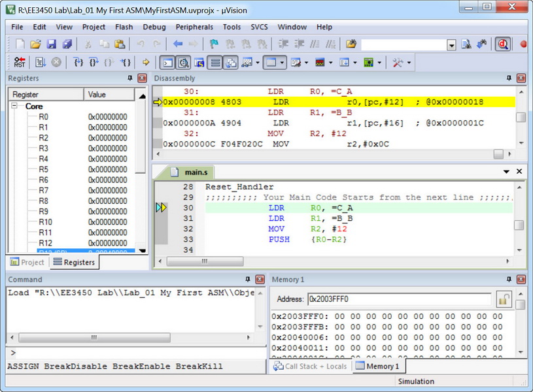Open the editor tab list dropdown arrow
Image resolution: width=533 pixels, height=392 pixels.
[x=506, y=171]
